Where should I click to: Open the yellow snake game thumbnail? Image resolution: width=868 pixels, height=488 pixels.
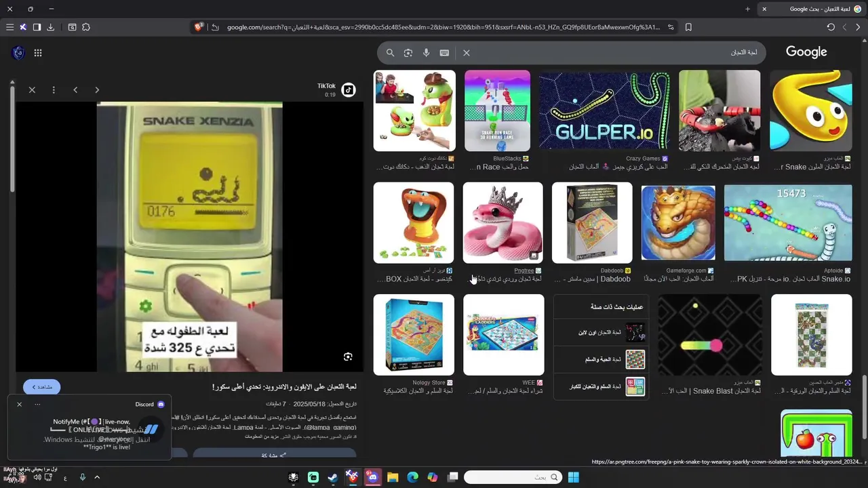811,110
